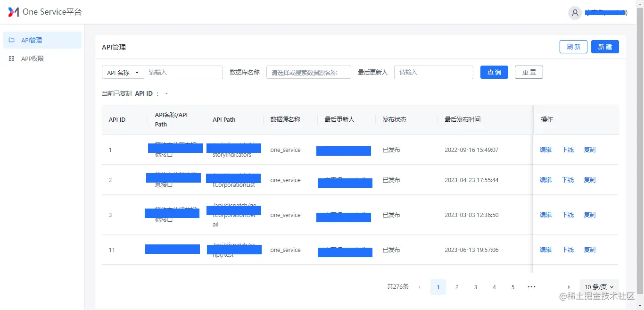644x310 pixels.
Task: Click the 查询 search button
Action: tap(494, 72)
